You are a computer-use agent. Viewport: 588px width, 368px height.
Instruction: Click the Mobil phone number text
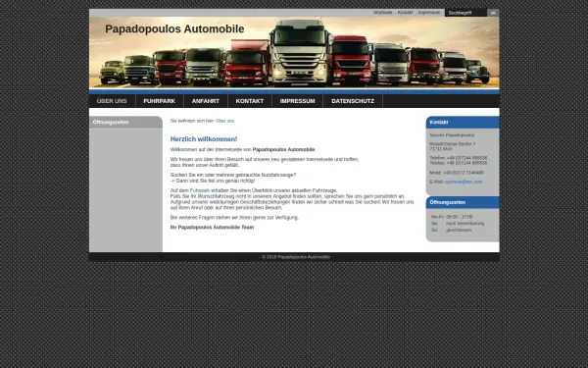[457, 173]
